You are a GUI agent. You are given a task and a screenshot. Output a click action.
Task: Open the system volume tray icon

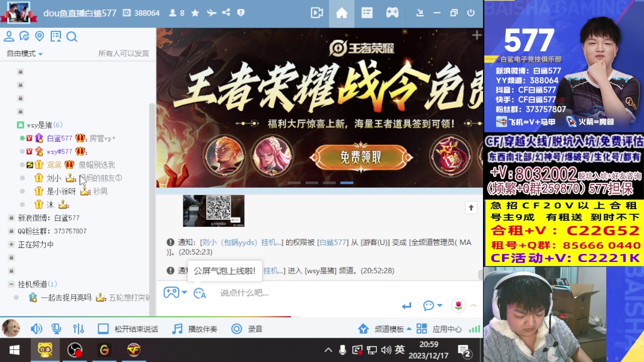pos(386,350)
